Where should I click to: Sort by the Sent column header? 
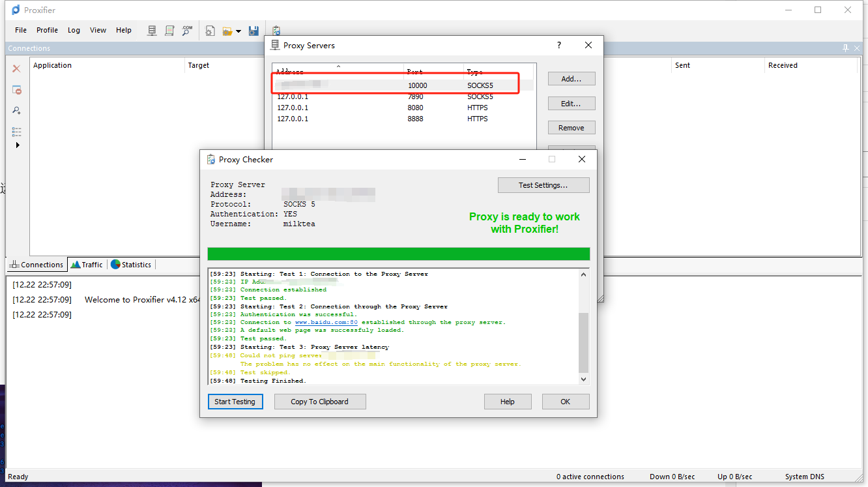(717, 65)
